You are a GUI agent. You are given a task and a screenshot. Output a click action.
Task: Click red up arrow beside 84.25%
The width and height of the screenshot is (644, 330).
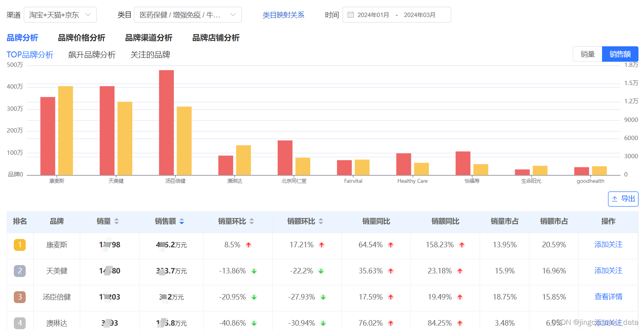(460, 323)
